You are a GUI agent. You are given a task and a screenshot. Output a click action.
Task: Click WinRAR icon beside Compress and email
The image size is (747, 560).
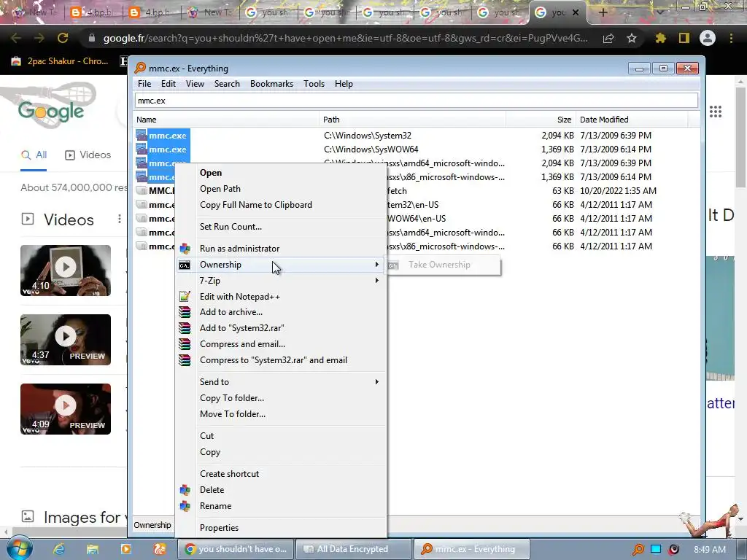185,344
